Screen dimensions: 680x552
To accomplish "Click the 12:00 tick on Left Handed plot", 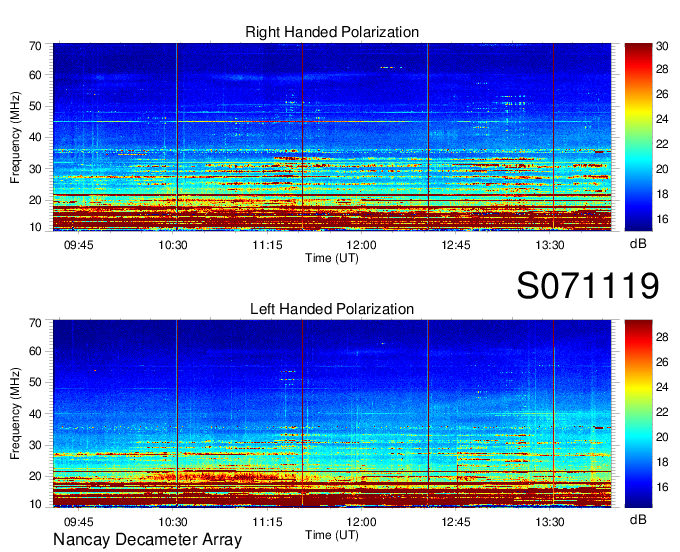I will point(361,522).
